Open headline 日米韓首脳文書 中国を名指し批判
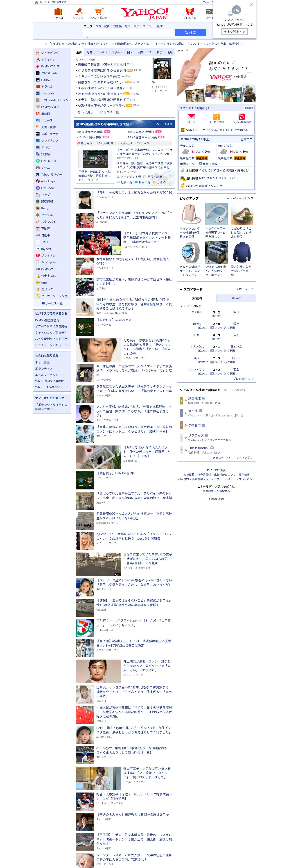Viewport: 289px width, 868px height. click(102, 64)
